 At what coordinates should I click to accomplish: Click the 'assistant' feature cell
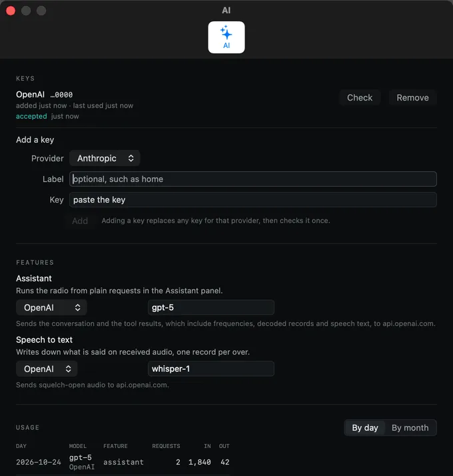pyautogui.click(x=123, y=462)
